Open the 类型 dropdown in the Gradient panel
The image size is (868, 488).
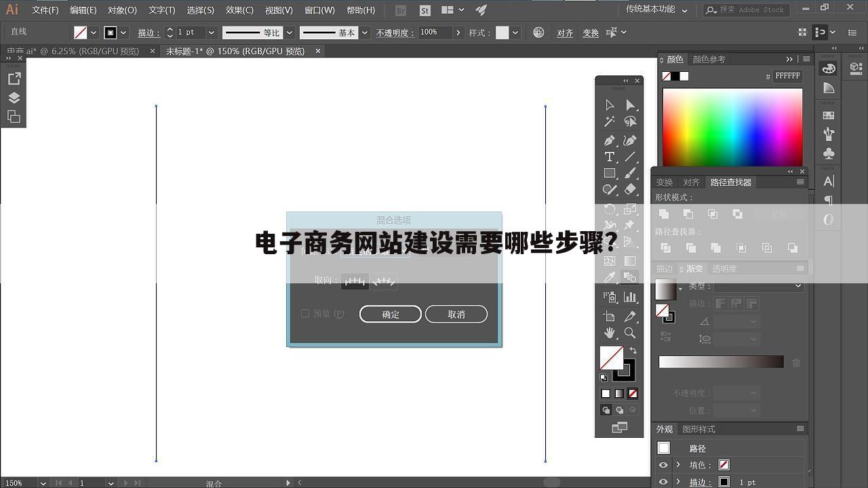[x=799, y=285]
